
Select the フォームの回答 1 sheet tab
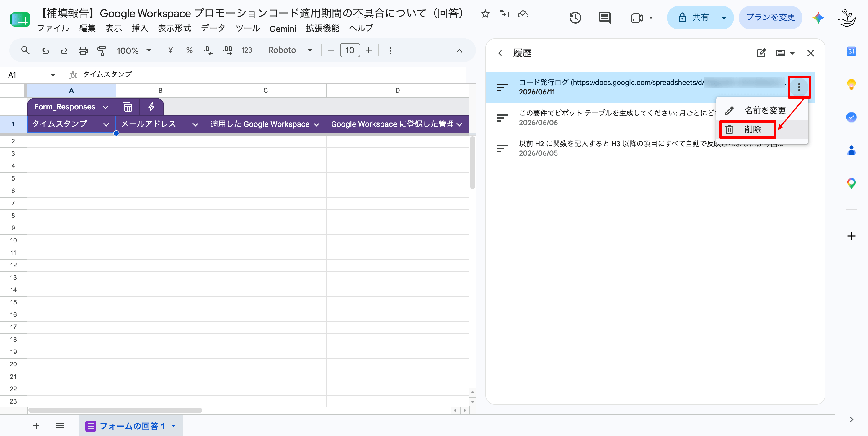[131, 426]
